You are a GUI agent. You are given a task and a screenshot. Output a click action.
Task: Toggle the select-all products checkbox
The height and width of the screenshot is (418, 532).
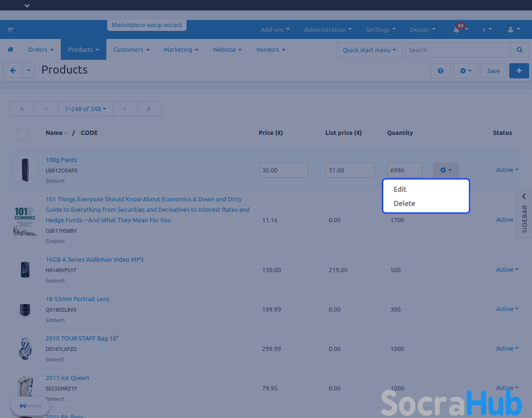point(22,135)
